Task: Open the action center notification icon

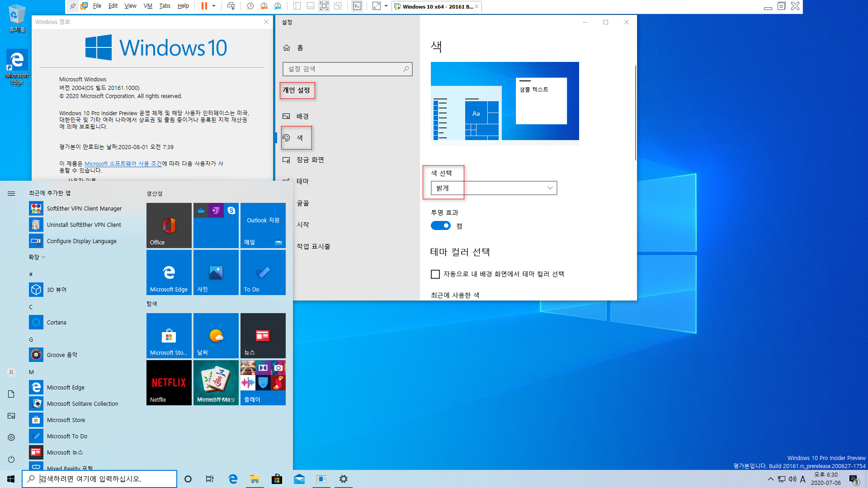Action: (854, 479)
